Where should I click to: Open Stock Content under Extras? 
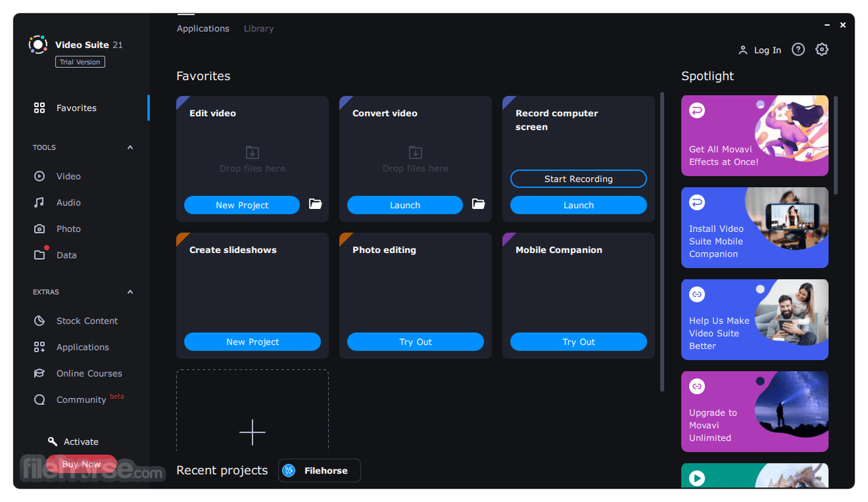click(x=87, y=320)
